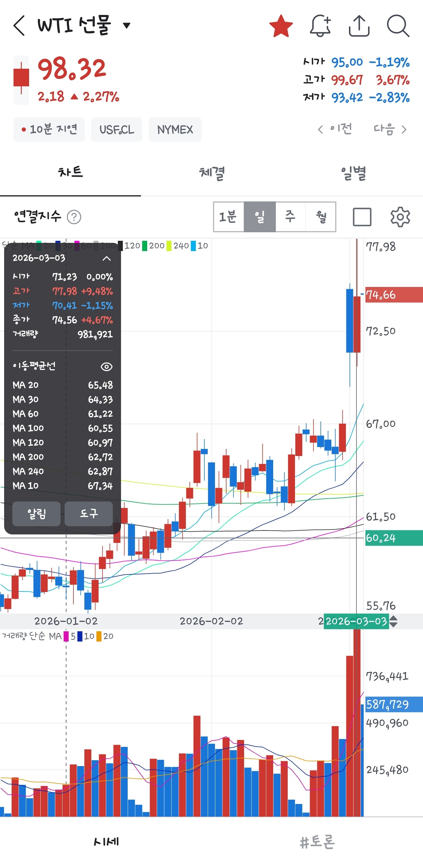Screen dimensions: 423x868
Task: Add a price alert with bell icon
Action: 320,26
